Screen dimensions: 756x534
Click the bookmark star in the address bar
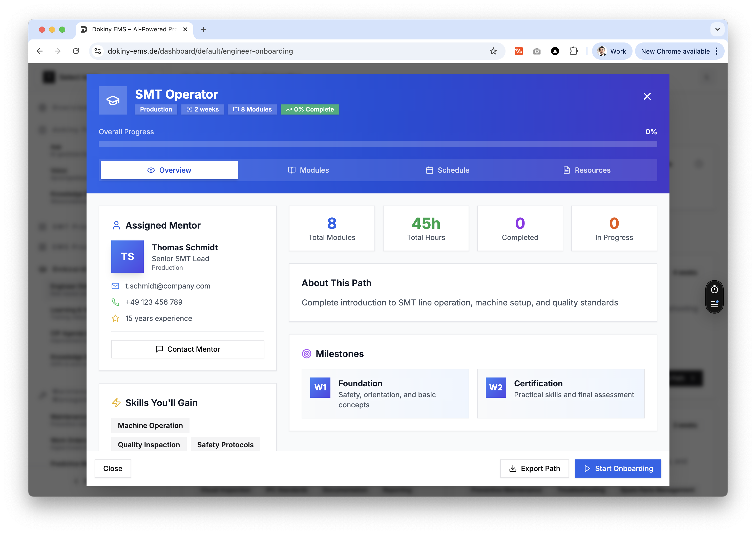pyautogui.click(x=493, y=51)
